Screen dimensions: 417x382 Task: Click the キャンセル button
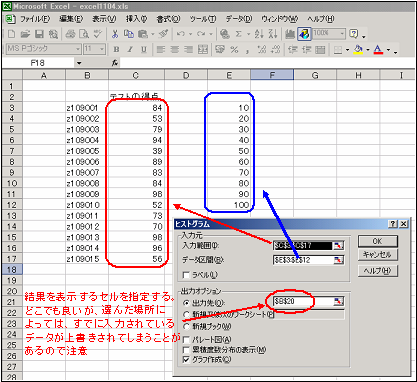pyautogui.click(x=378, y=255)
